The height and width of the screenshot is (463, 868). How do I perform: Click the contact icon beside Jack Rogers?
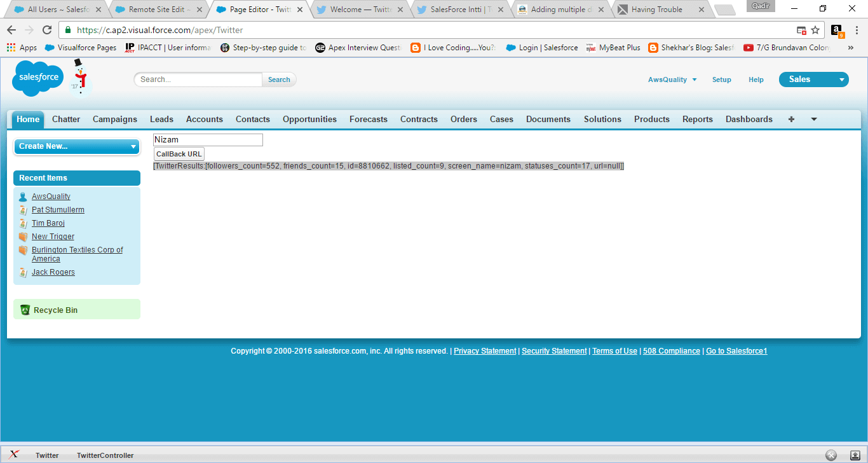tap(24, 272)
